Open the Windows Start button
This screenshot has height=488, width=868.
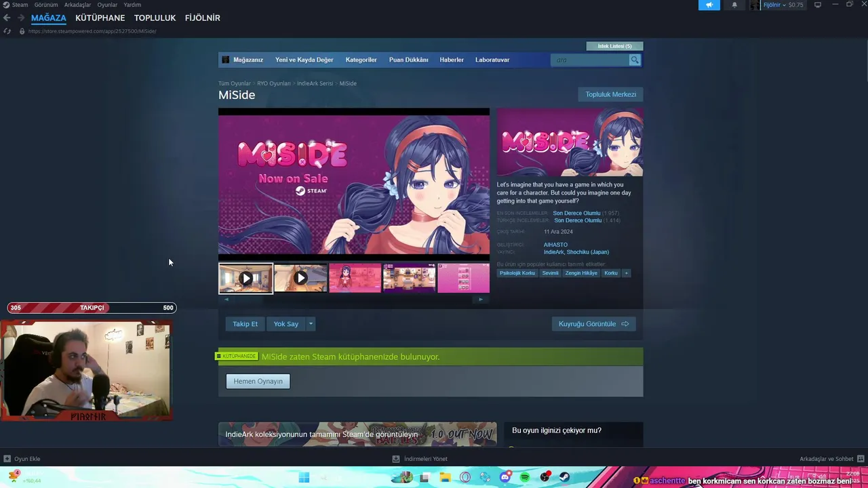point(304,477)
